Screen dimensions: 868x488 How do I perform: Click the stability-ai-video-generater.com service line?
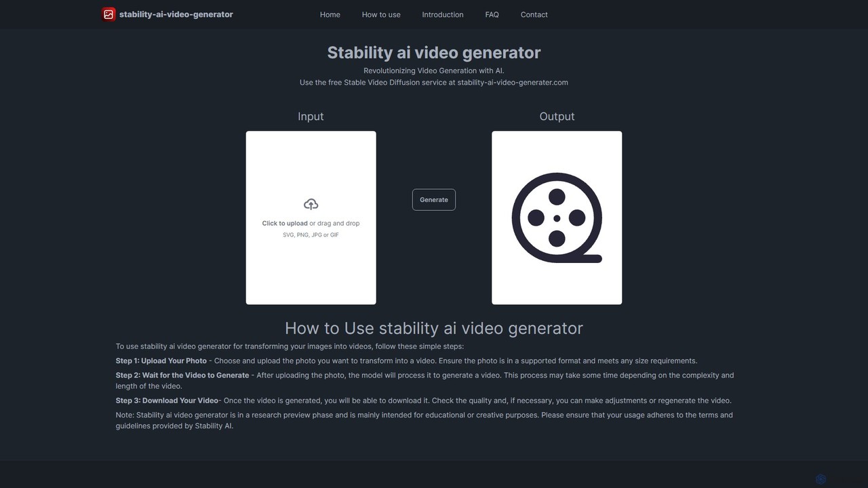coord(434,83)
